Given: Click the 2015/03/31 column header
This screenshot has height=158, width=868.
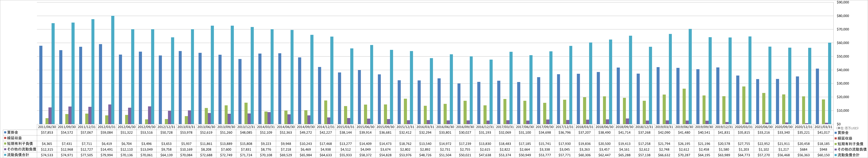Looking at the screenshot, I should click(x=346, y=127).
